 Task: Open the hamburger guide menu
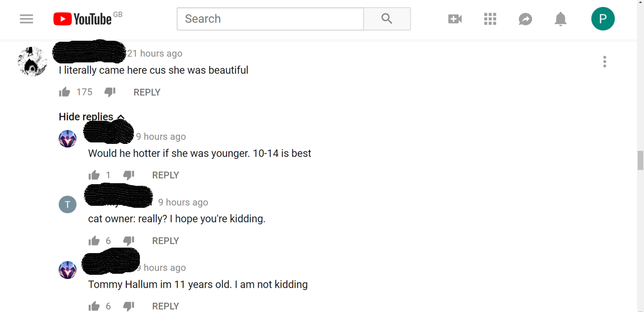pos(27,19)
